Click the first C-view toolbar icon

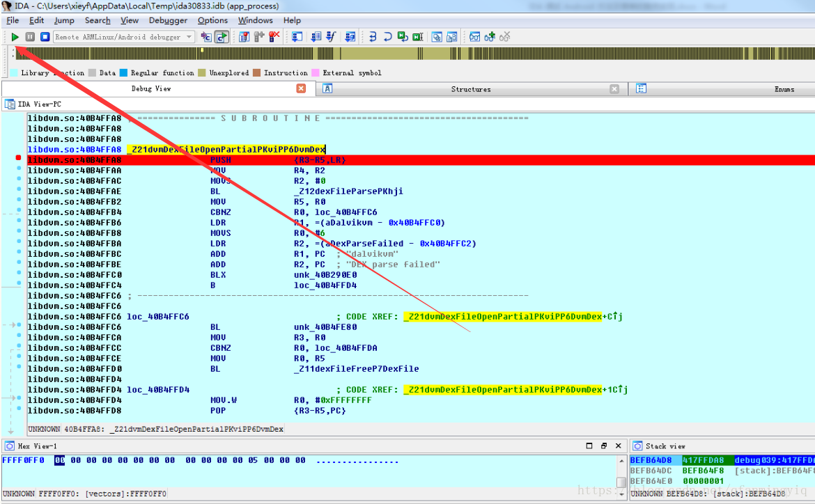[206, 37]
